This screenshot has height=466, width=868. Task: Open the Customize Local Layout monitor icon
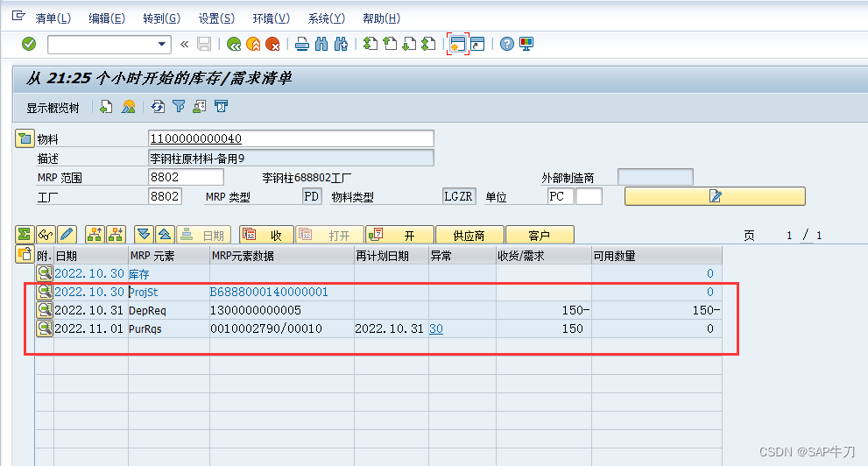pyautogui.click(x=526, y=44)
